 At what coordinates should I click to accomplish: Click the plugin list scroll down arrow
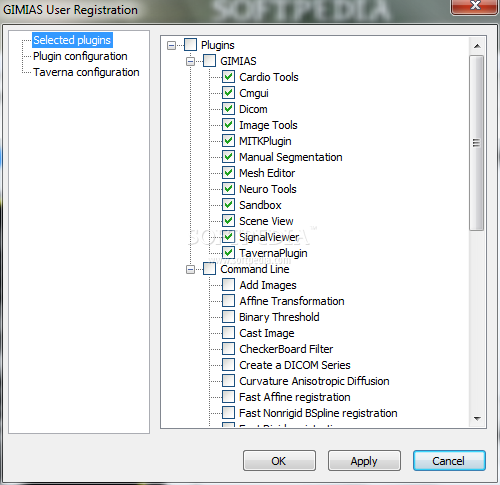477,418
